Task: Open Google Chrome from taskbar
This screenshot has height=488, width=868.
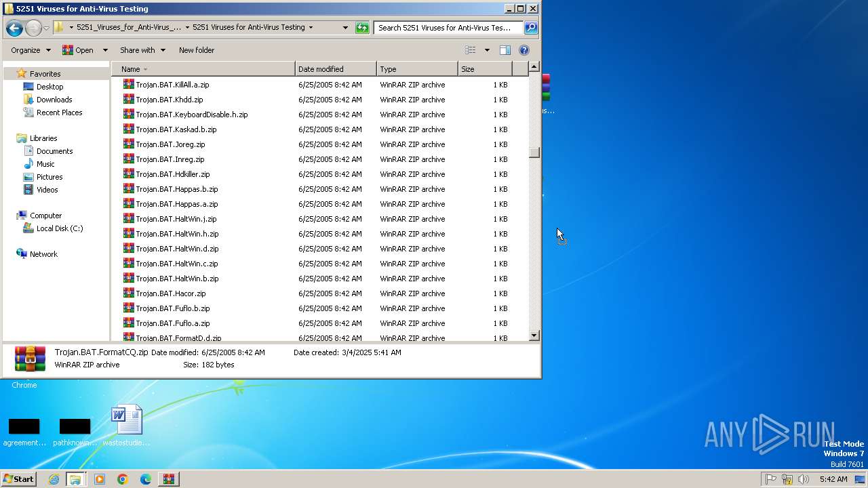Action: click(x=123, y=479)
